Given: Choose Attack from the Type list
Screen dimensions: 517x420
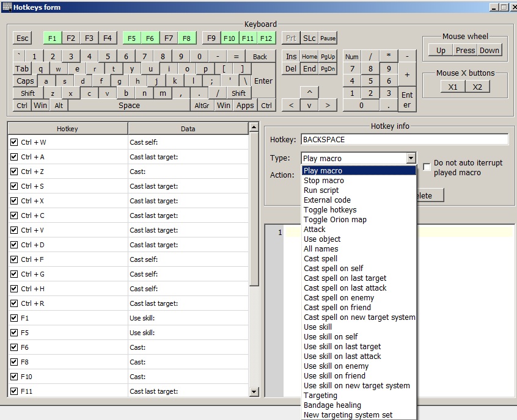Looking at the screenshot, I should point(359,230).
